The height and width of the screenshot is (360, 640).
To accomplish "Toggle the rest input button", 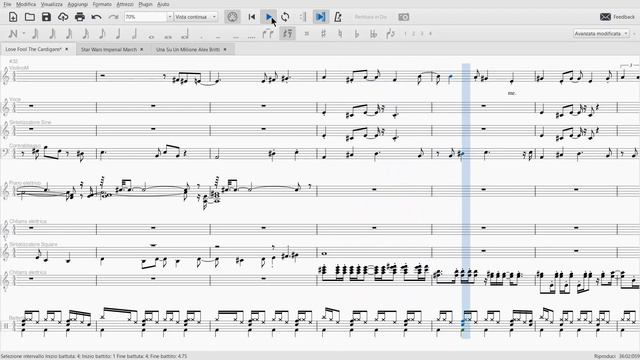I will [288, 34].
